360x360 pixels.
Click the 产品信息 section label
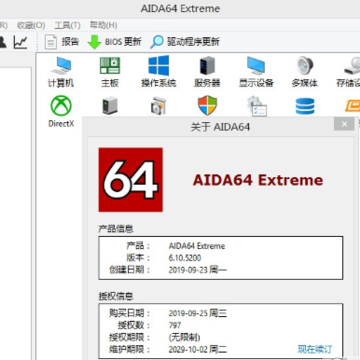click(116, 229)
